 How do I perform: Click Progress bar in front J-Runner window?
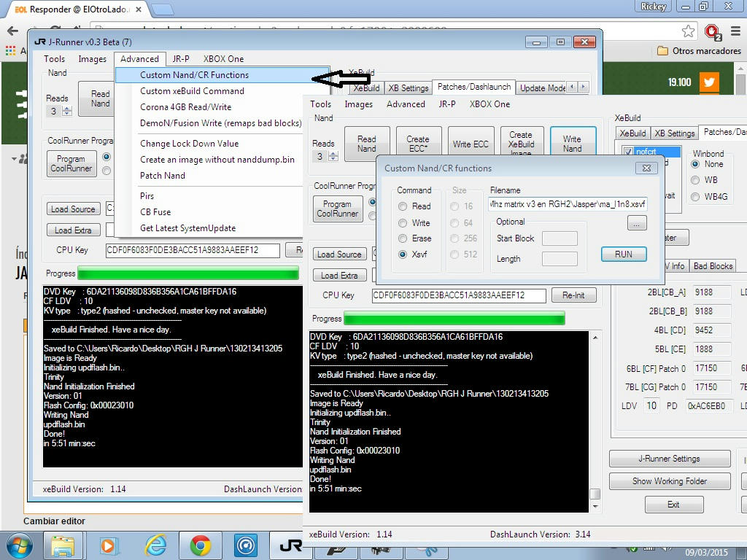(x=454, y=318)
